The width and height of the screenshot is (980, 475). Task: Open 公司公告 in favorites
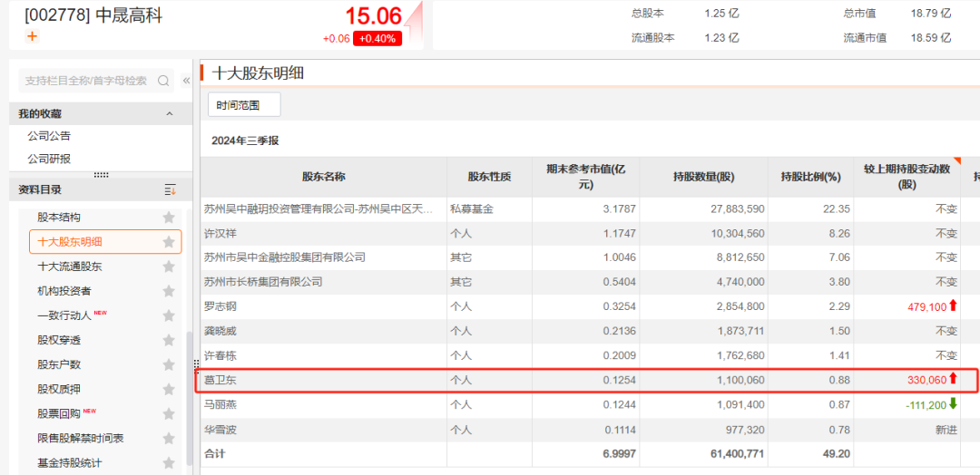(49, 136)
